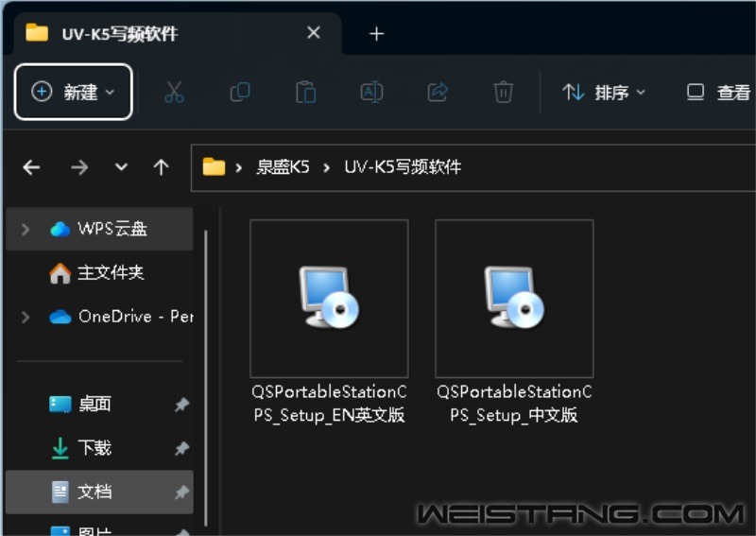Expand the WPS云盘 tree node
The height and width of the screenshot is (536, 756).
tap(26, 229)
